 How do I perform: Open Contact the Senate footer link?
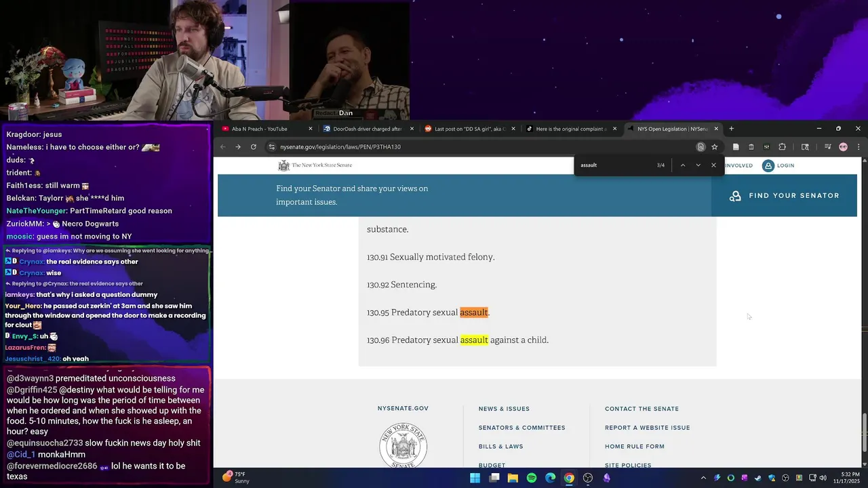point(642,409)
